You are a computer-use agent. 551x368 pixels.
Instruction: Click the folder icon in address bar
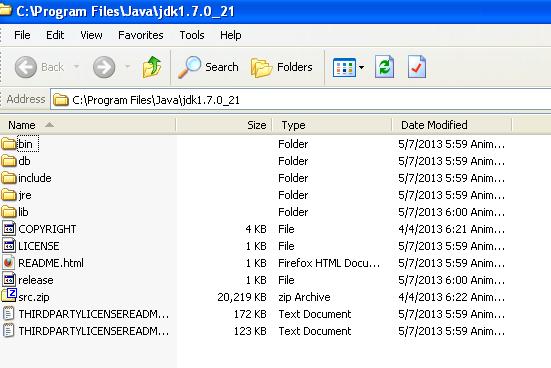[x=60, y=100]
